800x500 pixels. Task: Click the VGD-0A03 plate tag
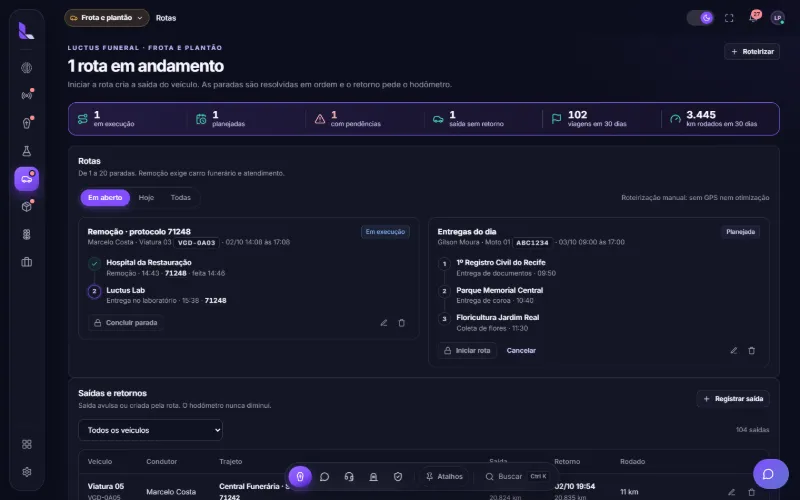pyautogui.click(x=196, y=243)
